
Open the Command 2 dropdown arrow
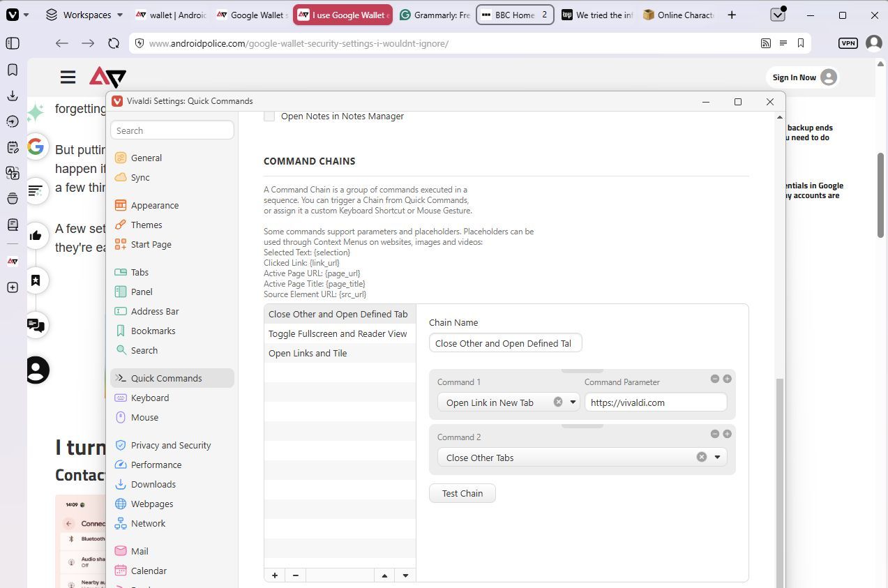pyautogui.click(x=717, y=457)
